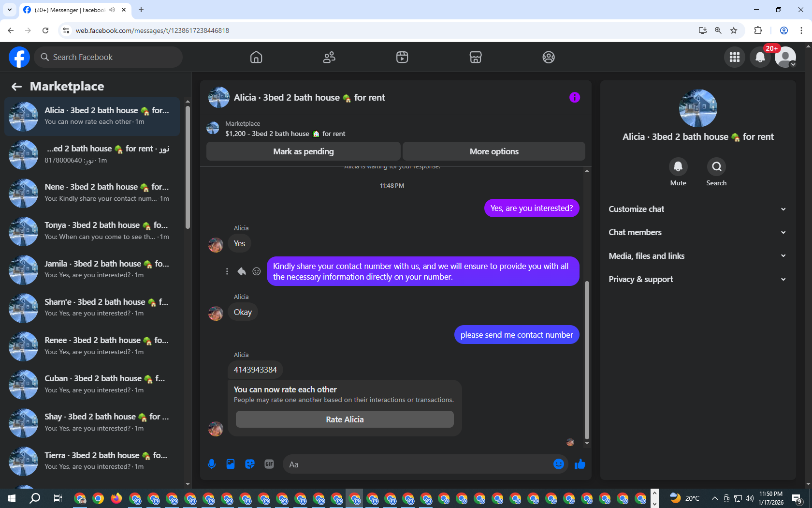Open the $1,200 listing link

coord(285,134)
